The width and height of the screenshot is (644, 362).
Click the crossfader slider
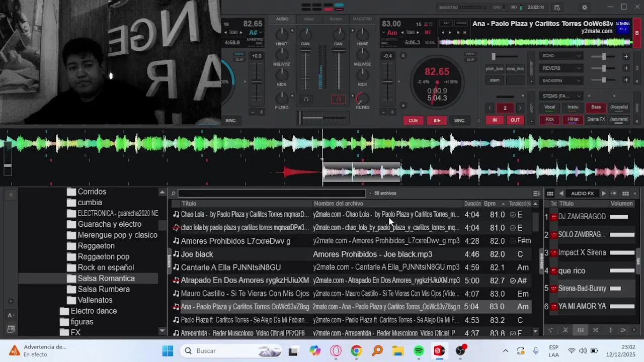point(322,118)
